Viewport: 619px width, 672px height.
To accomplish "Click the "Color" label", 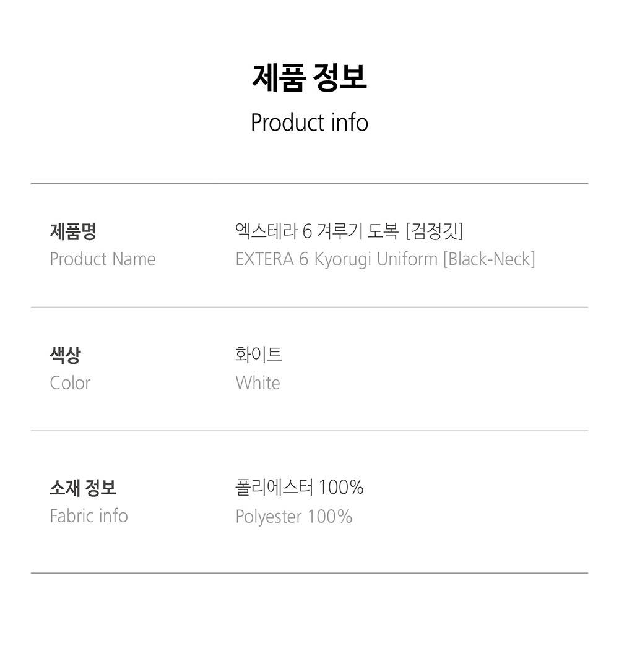I will pyautogui.click(x=70, y=383).
